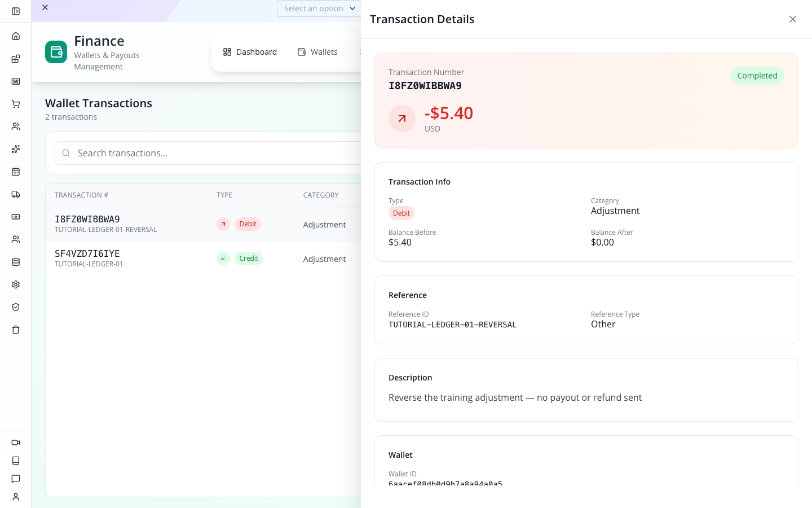Switch to the Dashboard tab
812x508 pixels.
[x=250, y=52]
